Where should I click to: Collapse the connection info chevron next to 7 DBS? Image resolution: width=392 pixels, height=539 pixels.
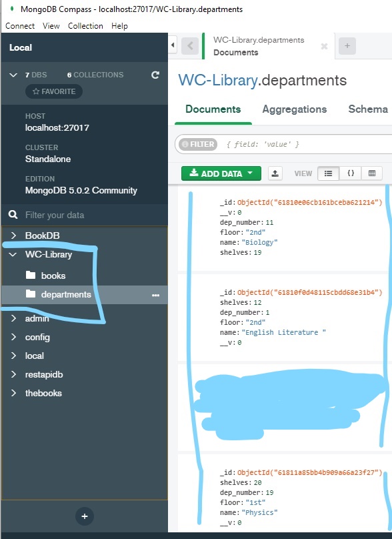point(13,75)
